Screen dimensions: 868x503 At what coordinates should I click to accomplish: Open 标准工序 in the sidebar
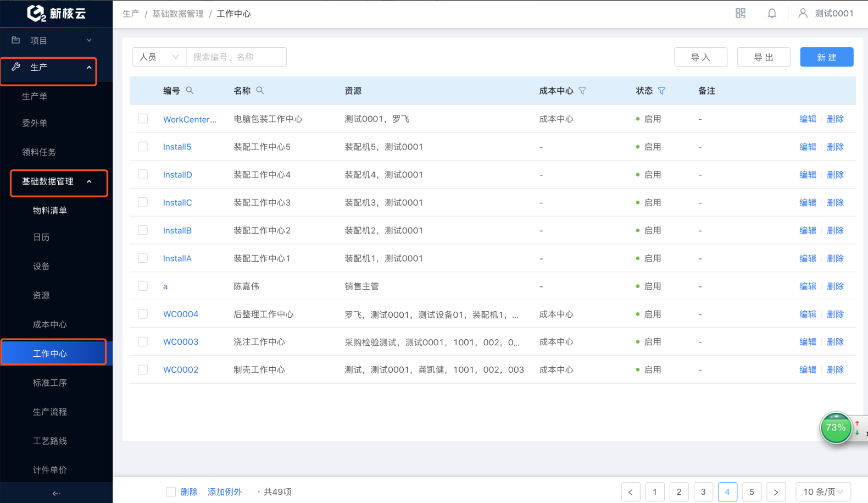click(x=50, y=383)
